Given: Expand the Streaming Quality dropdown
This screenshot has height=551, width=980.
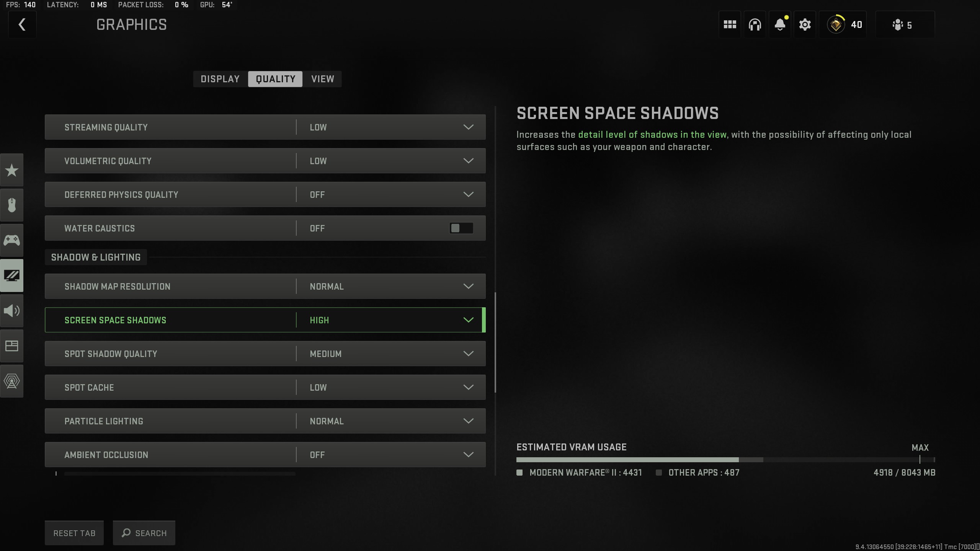Looking at the screenshot, I should tap(468, 127).
